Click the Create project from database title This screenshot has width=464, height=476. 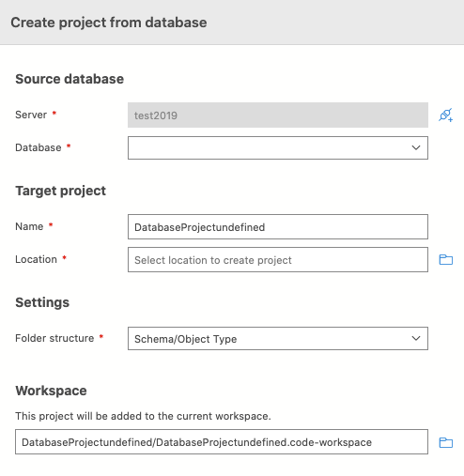click(109, 23)
